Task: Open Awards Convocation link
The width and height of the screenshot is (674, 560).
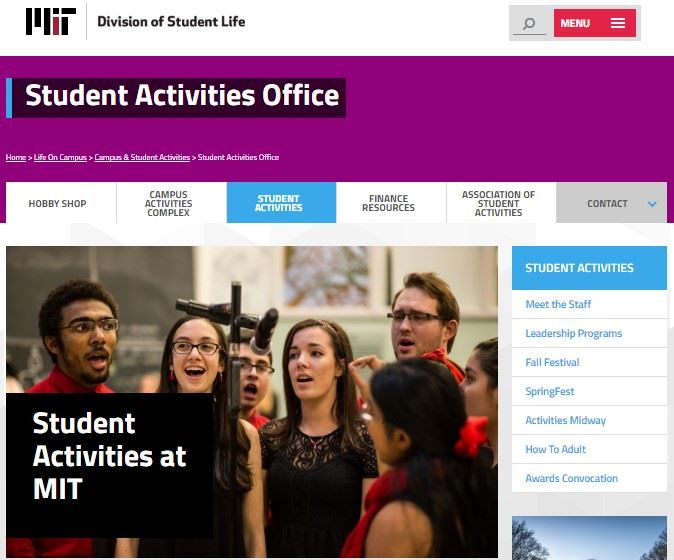Action: [x=571, y=478]
